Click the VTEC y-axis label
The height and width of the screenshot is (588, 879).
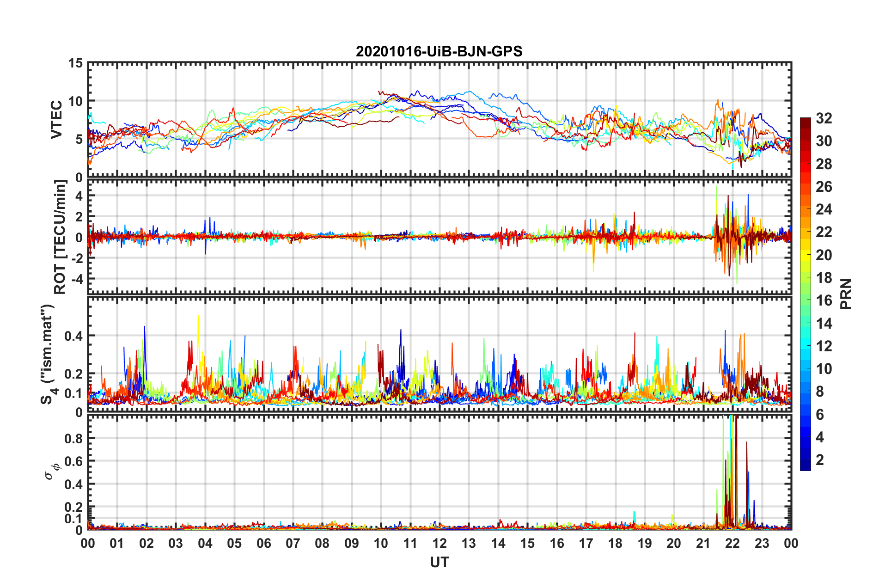[56, 120]
